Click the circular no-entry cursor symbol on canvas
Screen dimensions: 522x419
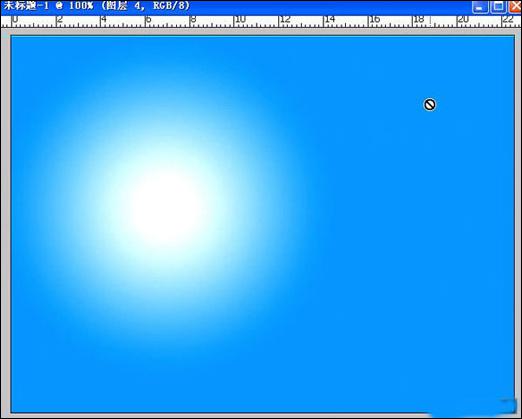click(430, 105)
